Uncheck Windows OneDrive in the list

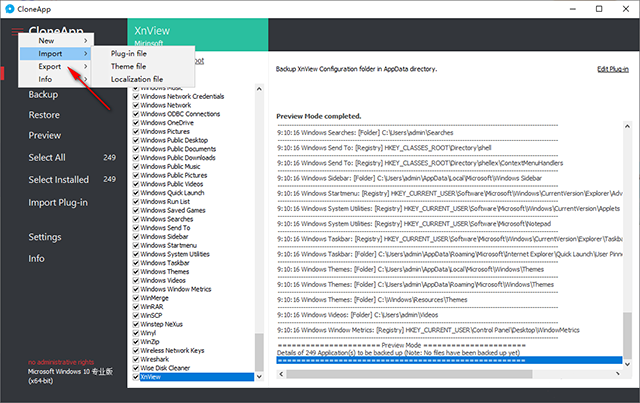click(136, 122)
